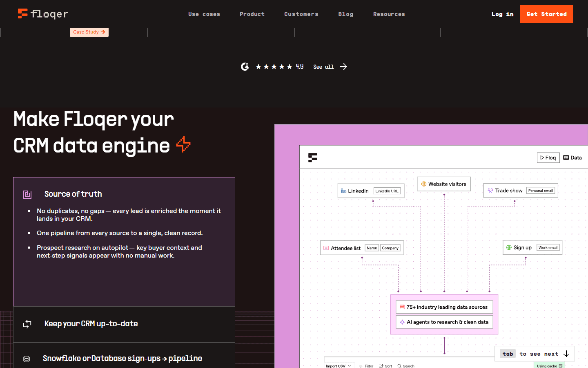Click the people icon on the Trade show node
Screen dimensions: 588x368
[x=490, y=190]
